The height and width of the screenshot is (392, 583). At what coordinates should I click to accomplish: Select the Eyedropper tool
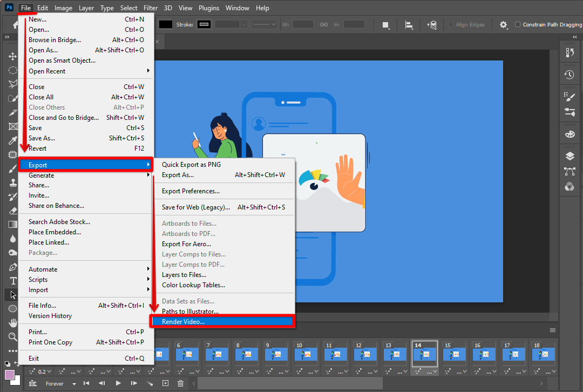(13, 141)
